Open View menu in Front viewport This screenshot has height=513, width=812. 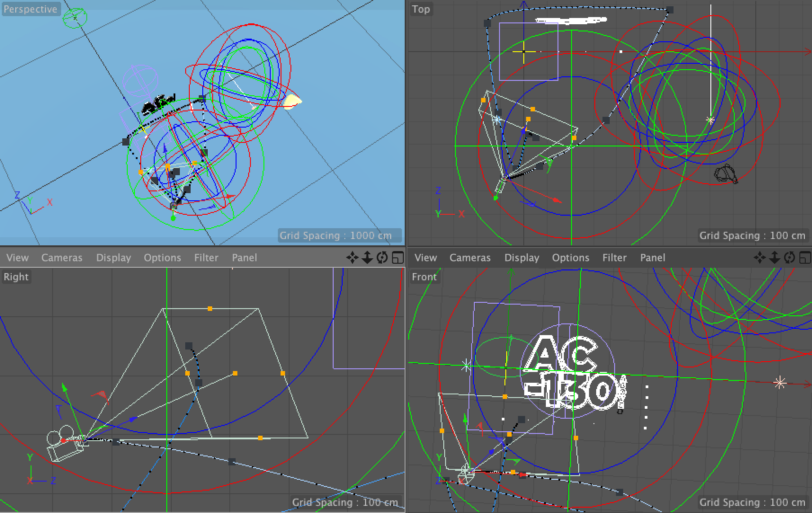(x=426, y=258)
